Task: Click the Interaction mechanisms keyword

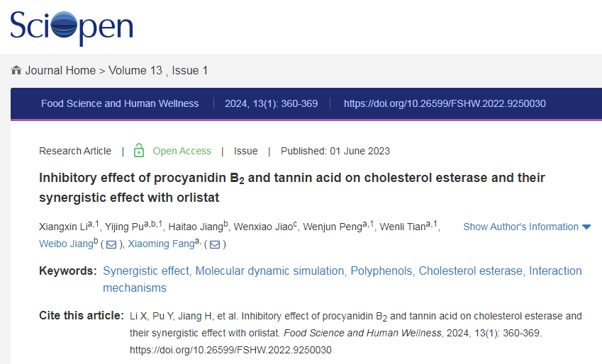Action: point(555,271)
